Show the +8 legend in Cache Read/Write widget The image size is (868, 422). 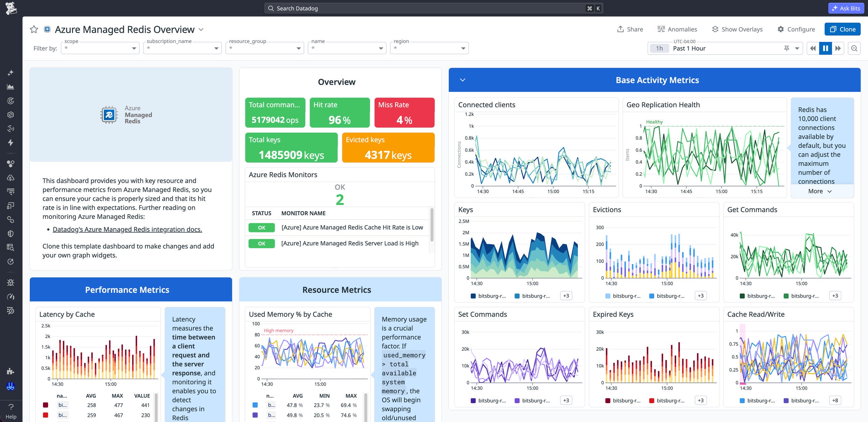coord(835,401)
